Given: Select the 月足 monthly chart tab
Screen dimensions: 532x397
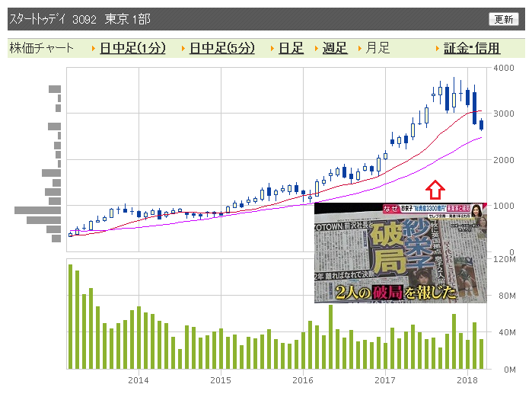Looking at the screenshot, I should [377, 48].
